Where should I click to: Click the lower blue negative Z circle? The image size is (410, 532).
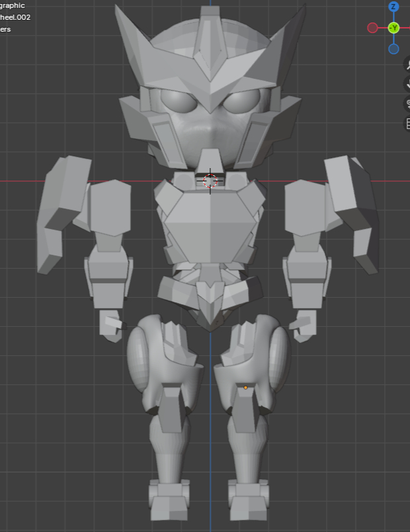pyautogui.click(x=393, y=49)
